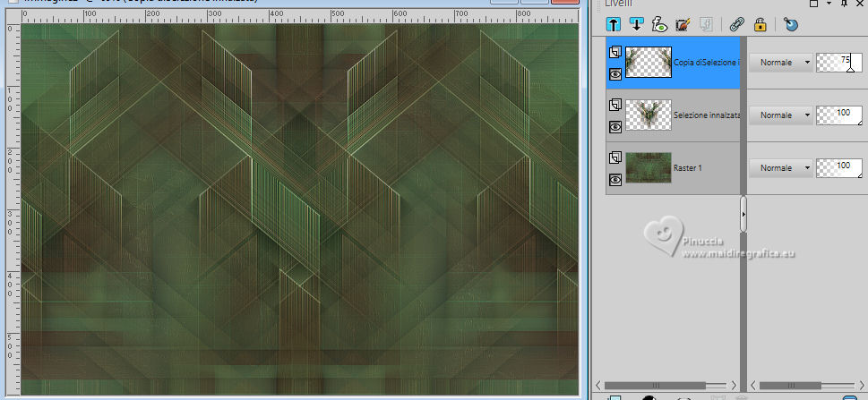Click the move layer down icon
Image resolution: width=868 pixels, height=400 pixels.
point(636,24)
